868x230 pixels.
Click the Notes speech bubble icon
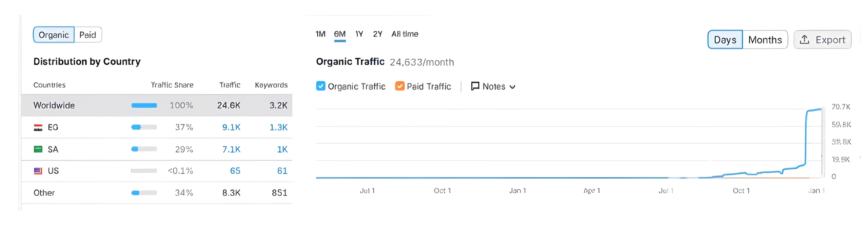click(475, 87)
